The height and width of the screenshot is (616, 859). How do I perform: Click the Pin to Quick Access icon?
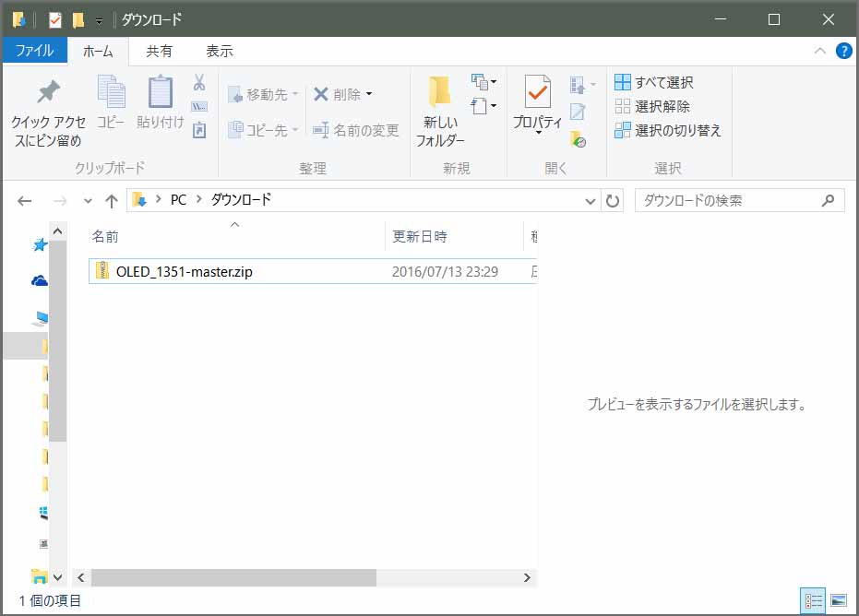[47, 92]
